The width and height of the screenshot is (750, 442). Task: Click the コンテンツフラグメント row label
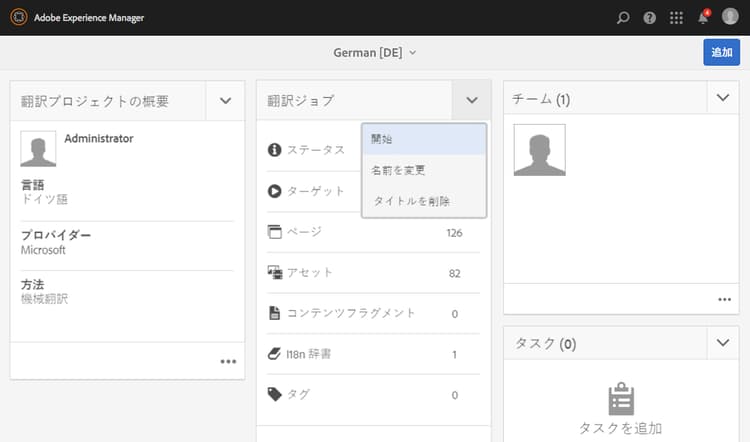[x=351, y=313]
